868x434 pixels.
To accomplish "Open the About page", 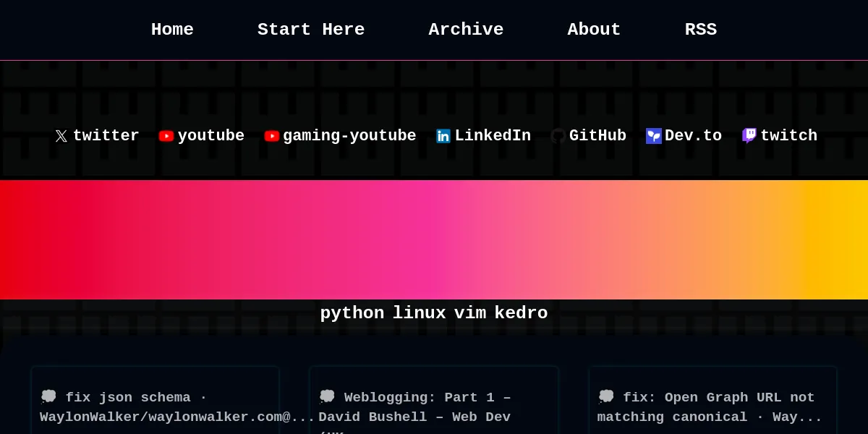I will (594, 30).
